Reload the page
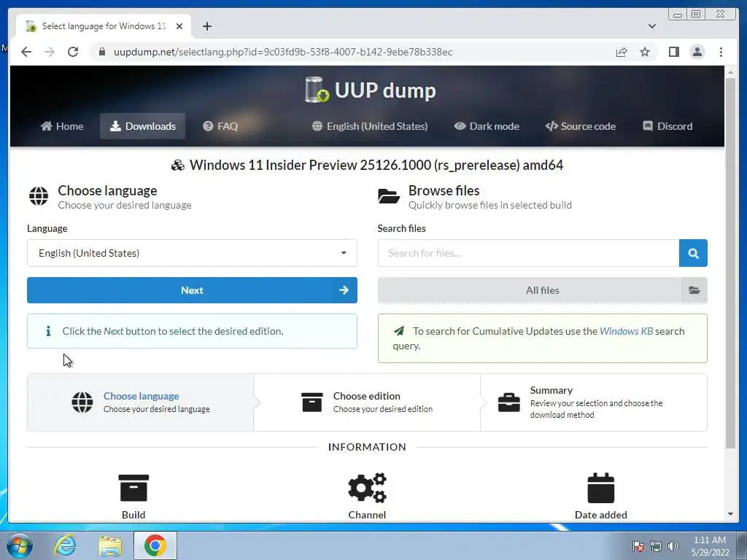The image size is (747, 560). 73,52
